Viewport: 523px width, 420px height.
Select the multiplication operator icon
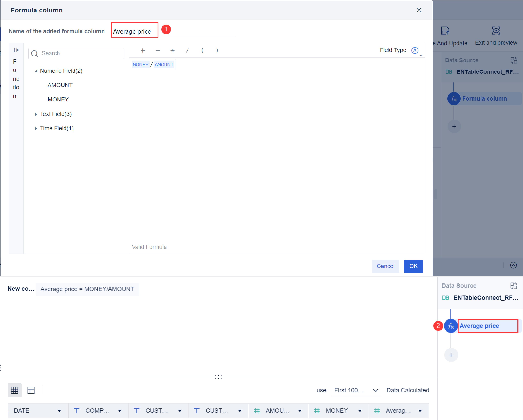tap(172, 50)
